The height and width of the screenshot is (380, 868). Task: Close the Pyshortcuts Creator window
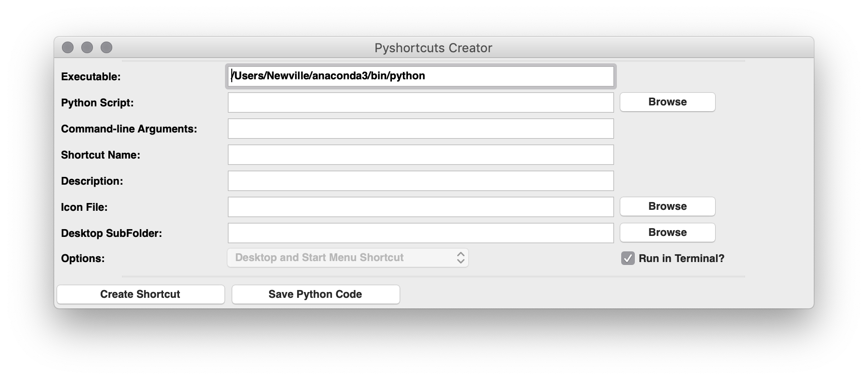(68, 47)
